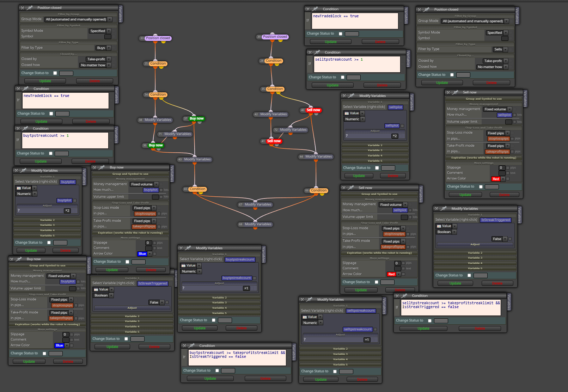Close the Position closed panel filtered by Sells
The height and width of the screenshot is (392, 568).
point(419,10)
